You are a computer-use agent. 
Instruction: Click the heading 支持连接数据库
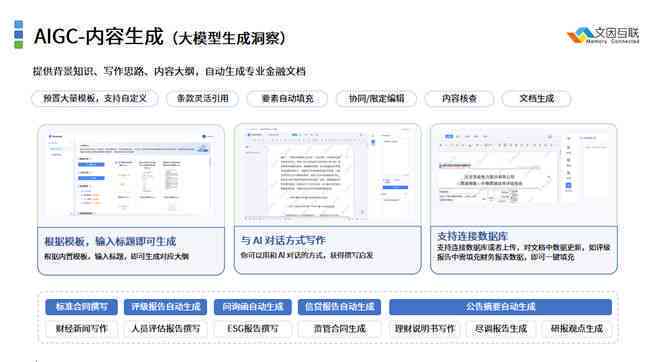472,236
